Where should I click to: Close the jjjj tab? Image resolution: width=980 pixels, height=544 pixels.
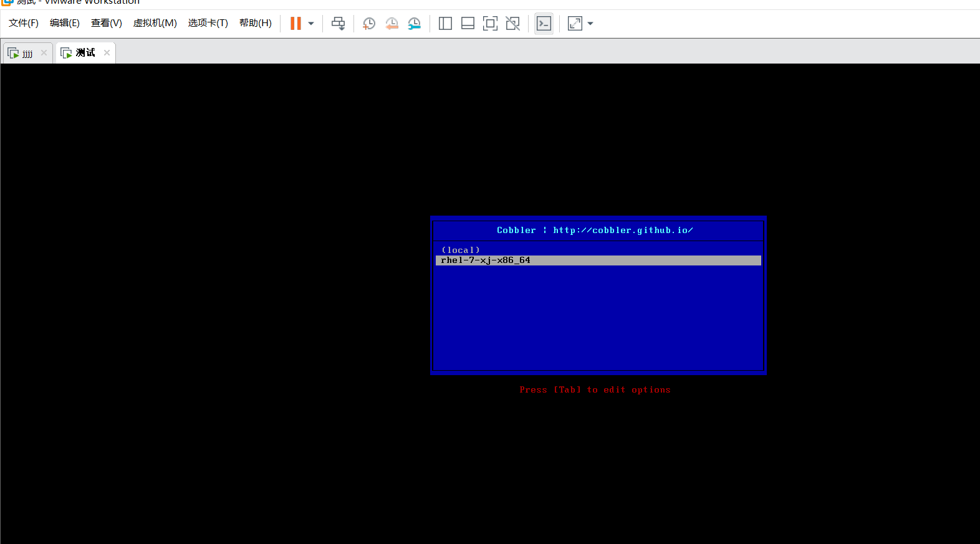[x=44, y=53]
